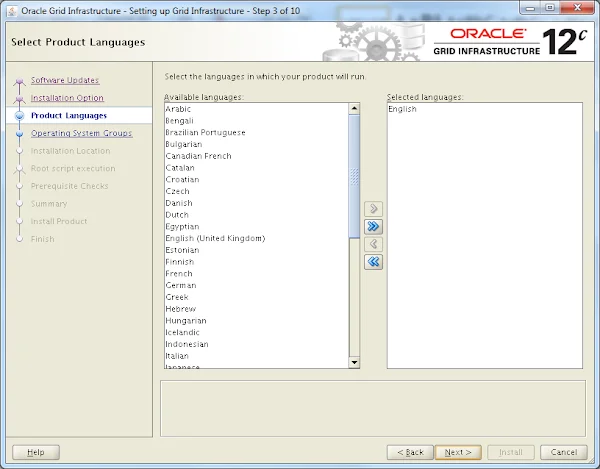Select German in available languages
The width and height of the screenshot is (600, 469).
(x=256, y=285)
